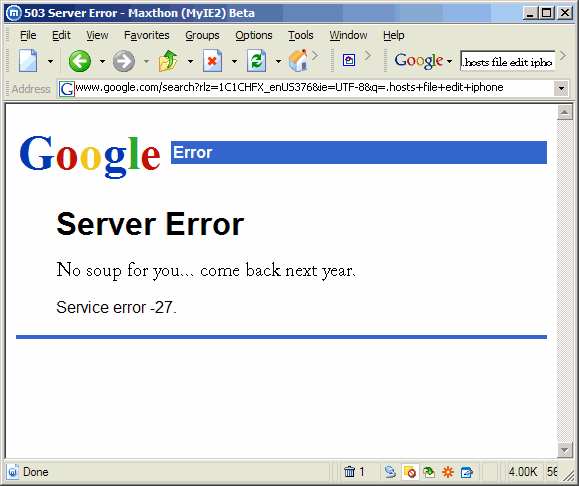Screen dimensions: 579x486
Task: Open the Groups menu
Action: tap(202, 35)
